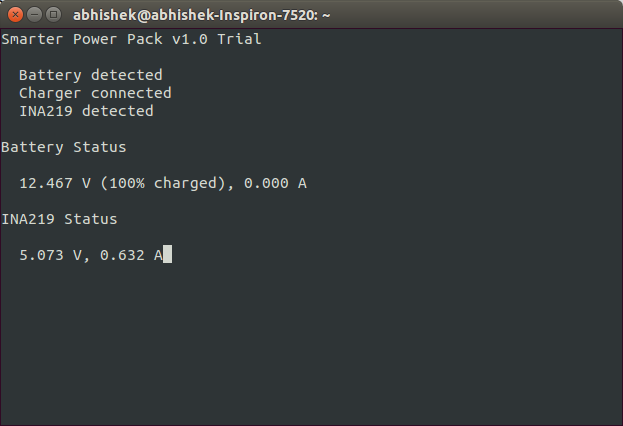Click the 'Charger connected' line

pos(95,93)
